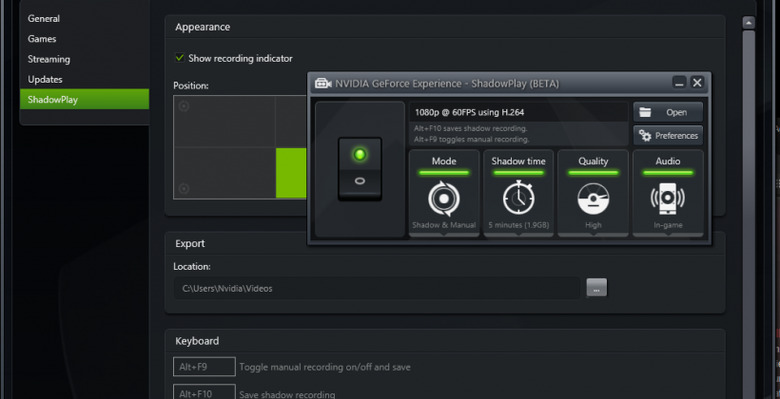Switch to the Games settings tab

tap(42, 39)
